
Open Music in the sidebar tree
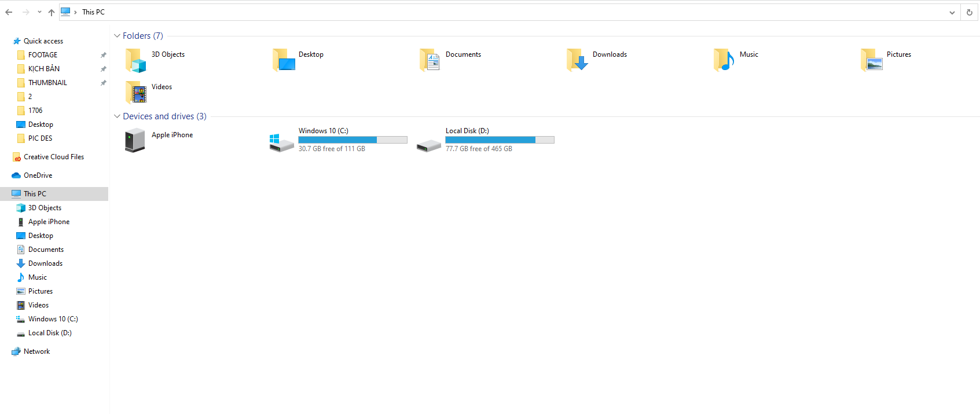point(38,277)
